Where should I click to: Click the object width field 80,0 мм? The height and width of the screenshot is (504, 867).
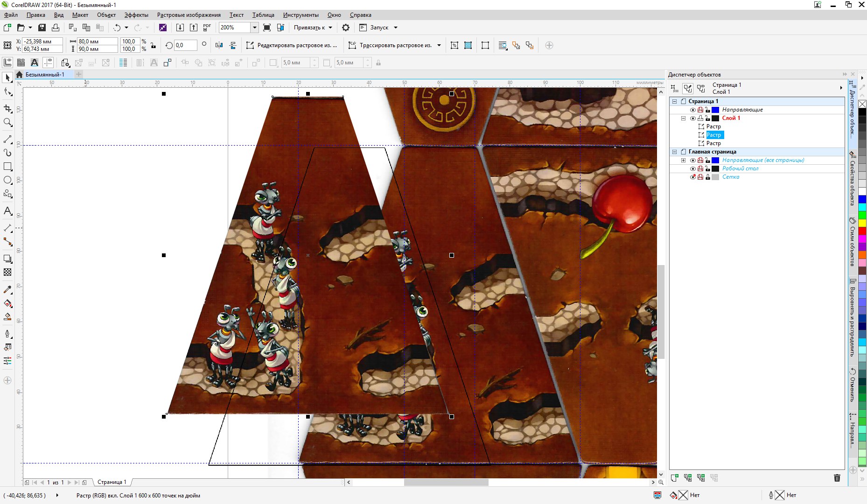pos(98,42)
